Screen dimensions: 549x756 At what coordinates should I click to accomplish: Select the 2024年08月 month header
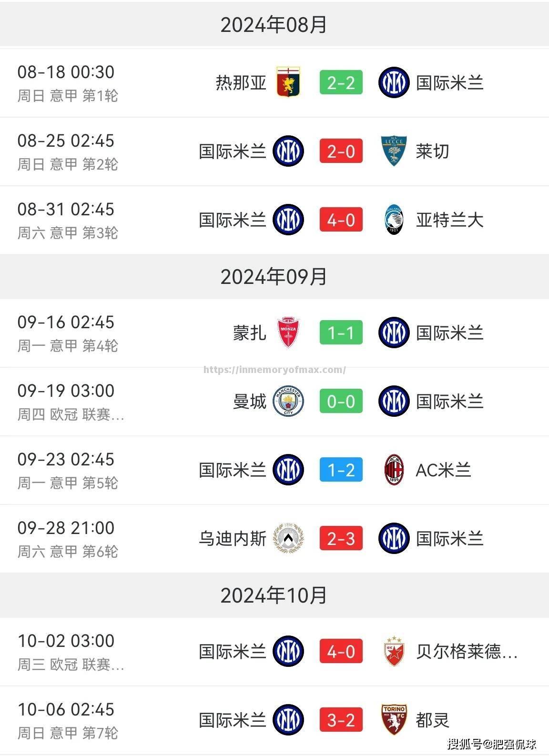click(274, 25)
